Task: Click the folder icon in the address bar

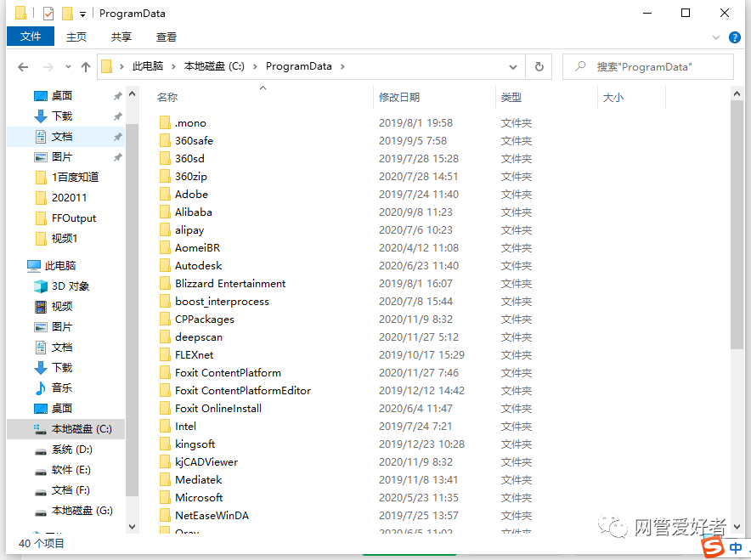Action: coord(106,66)
